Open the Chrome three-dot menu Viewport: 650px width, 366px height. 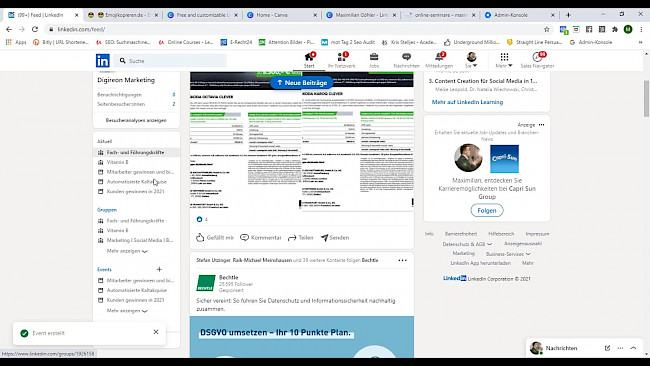click(x=641, y=29)
